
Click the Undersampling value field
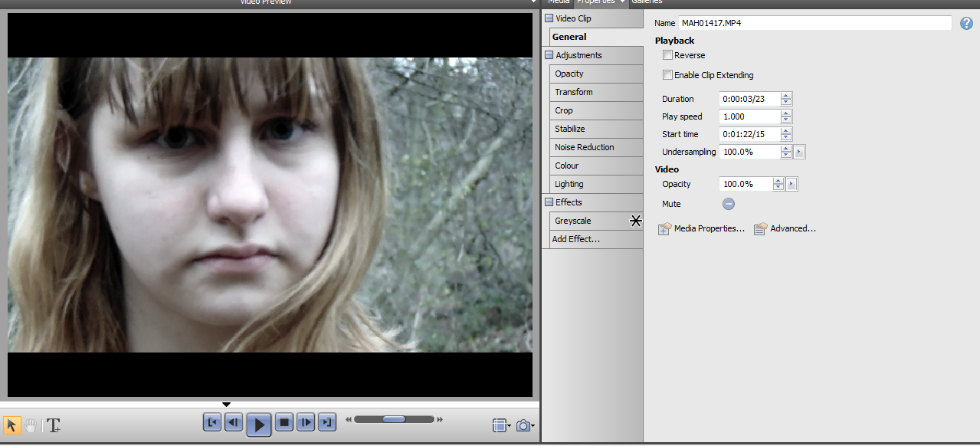tap(749, 152)
